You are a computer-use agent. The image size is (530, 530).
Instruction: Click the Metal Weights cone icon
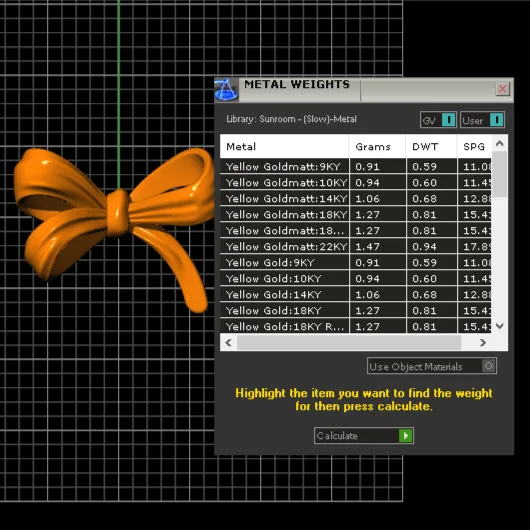tap(226, 89)
